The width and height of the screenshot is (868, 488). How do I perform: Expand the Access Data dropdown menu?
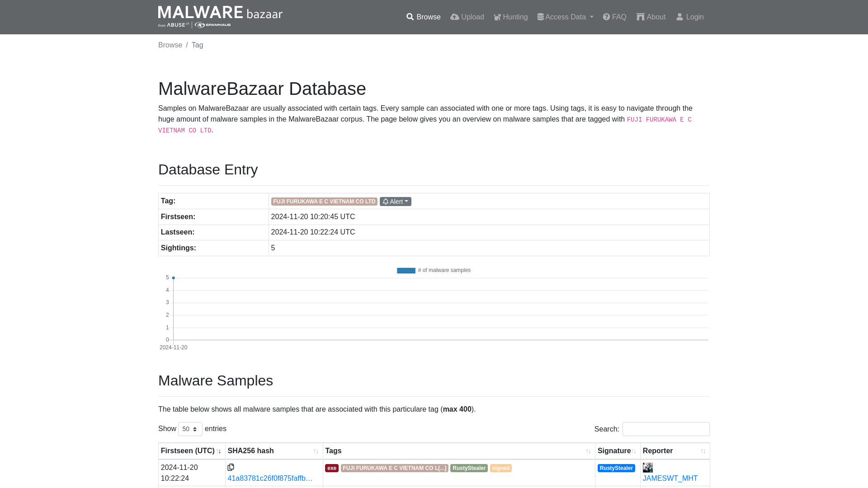pyautogui.click(x=565, y=17)
